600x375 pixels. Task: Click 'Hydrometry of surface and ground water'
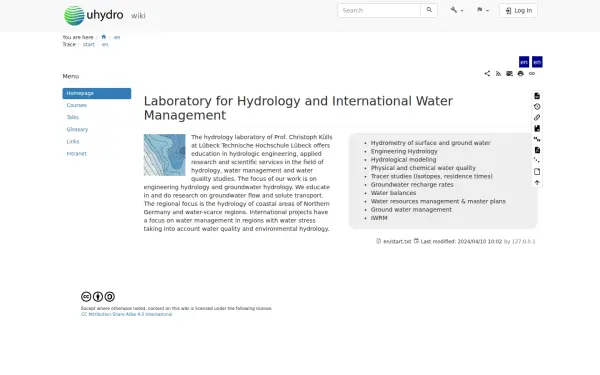[x=430, y=143]
